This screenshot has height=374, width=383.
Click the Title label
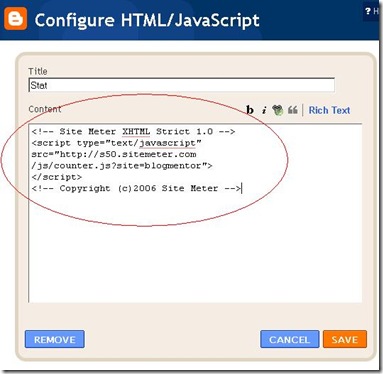(x=38, y=71)
